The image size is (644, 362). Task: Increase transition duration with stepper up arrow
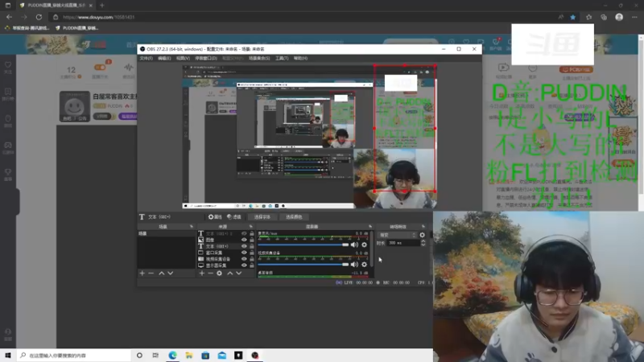coord(423,241)
